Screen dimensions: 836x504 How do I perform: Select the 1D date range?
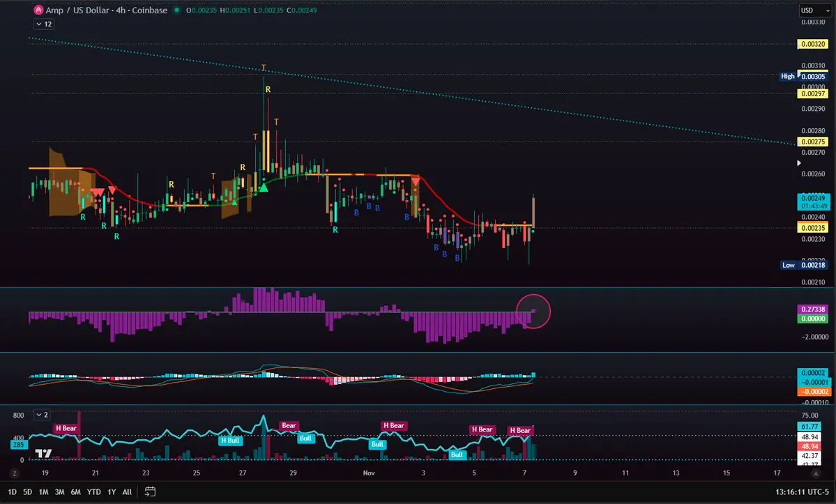[13, 491]
